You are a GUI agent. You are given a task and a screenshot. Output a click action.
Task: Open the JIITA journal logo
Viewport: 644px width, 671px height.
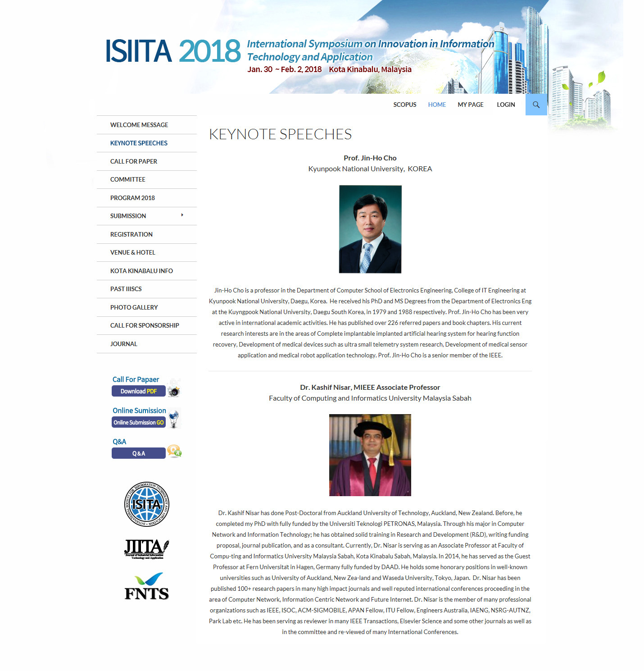pyautogui.click(x=146, y=549)
